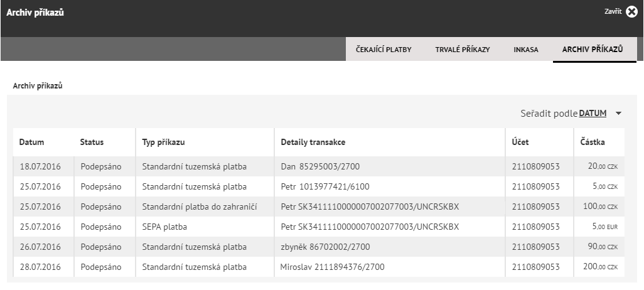This screenshot has width=644, height=290.
Task: Close the archive with the X icon
Action: [631, 12]
